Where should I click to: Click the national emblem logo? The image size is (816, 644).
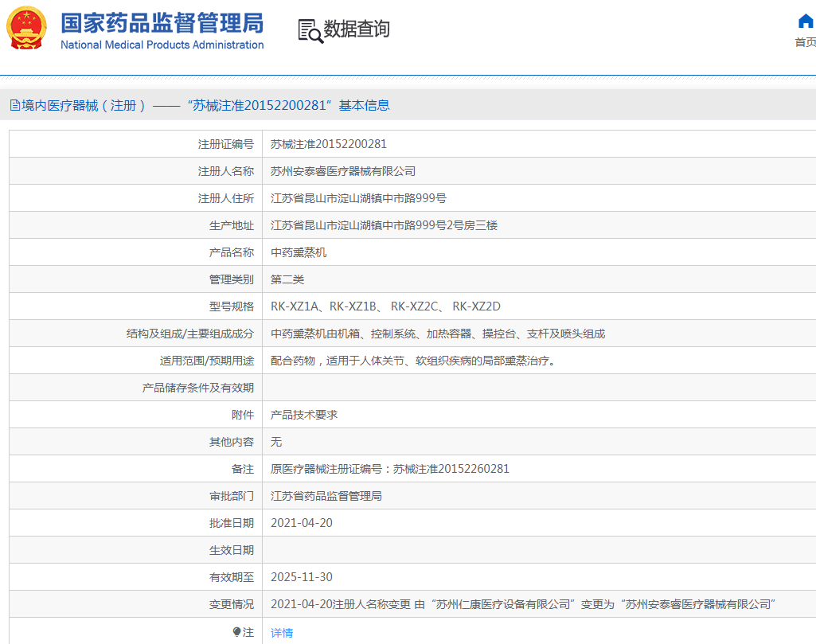point(26,28)
